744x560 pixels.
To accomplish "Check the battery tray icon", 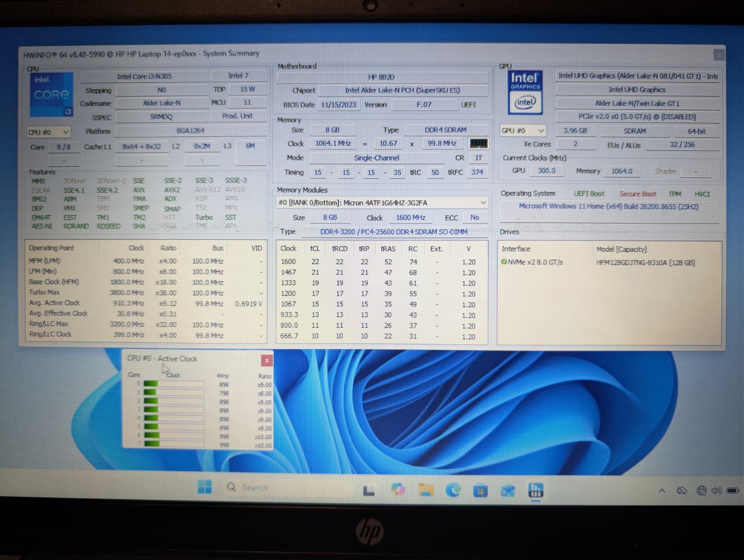I will click(x=733, y=491).
